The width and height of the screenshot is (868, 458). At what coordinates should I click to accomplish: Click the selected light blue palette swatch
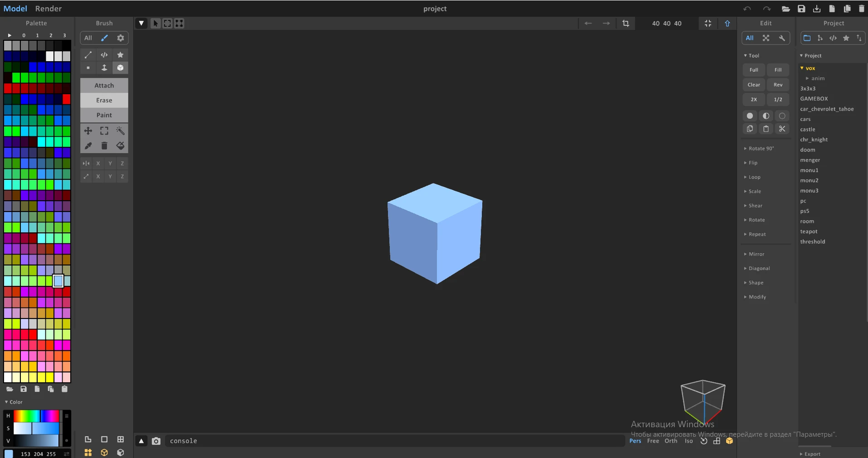58,281
